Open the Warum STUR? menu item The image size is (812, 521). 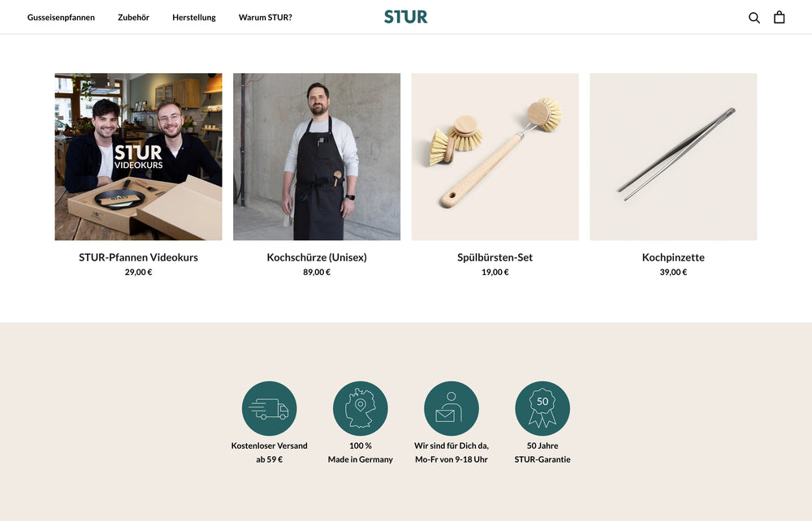(266, 17)
